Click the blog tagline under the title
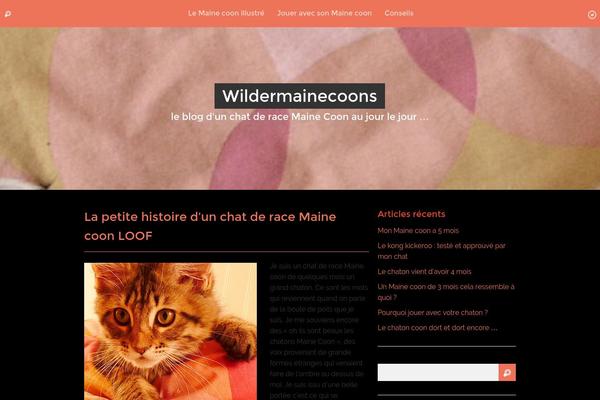 (300, 116)
